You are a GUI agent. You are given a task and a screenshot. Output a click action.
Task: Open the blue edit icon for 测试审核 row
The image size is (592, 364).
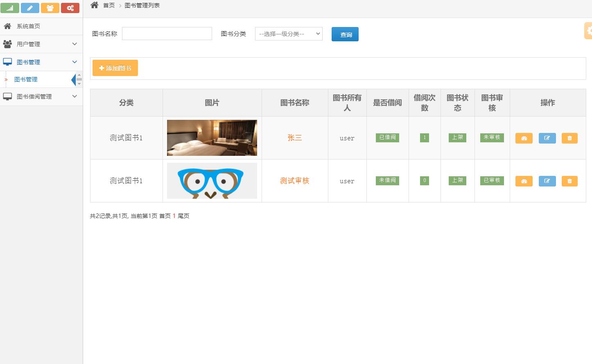547,180
